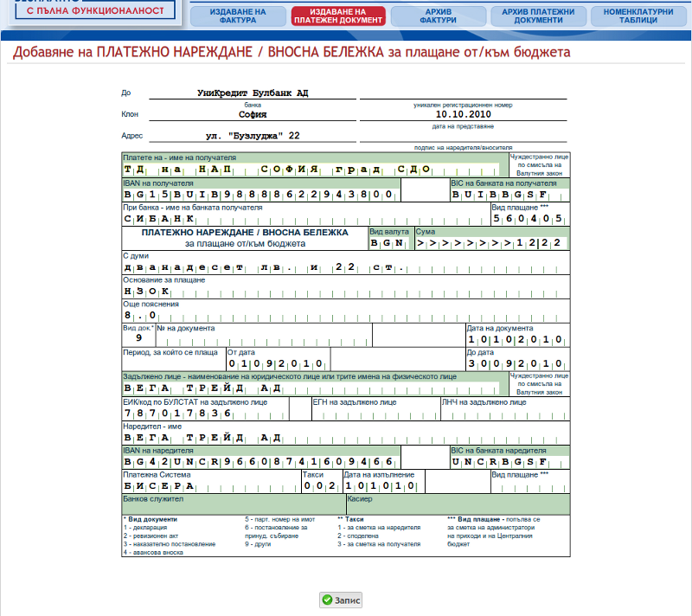Viewport: 692px width, 616px height.
Task: Edit the amount field Сума
Action: (x=491, y=243)
